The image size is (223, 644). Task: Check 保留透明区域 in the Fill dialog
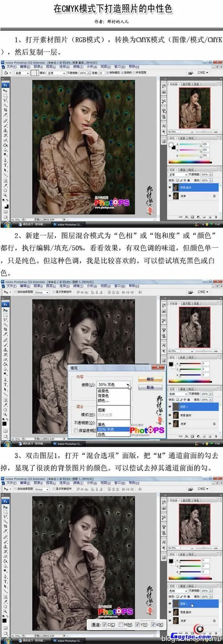coord(76,430)
